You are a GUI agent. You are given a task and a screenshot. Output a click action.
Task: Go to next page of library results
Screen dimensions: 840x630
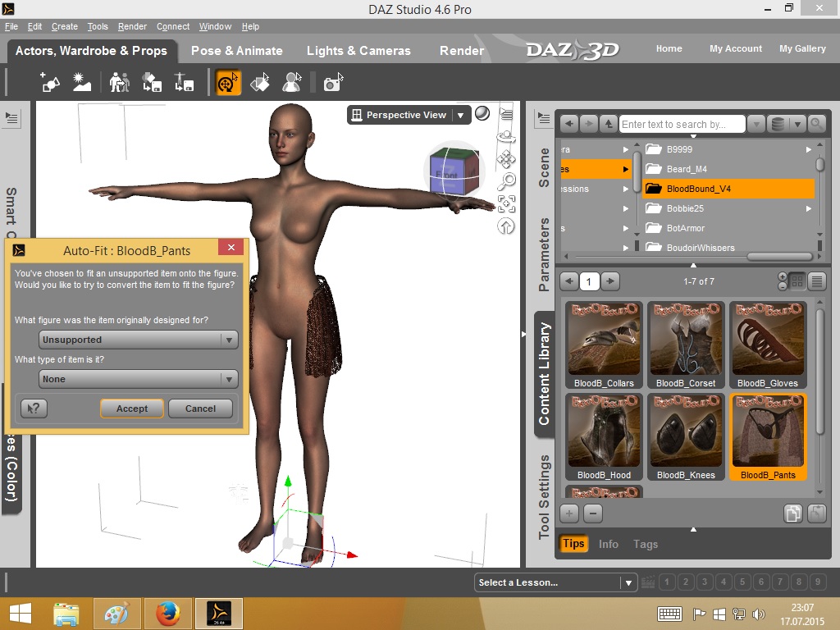coord(610,281)
